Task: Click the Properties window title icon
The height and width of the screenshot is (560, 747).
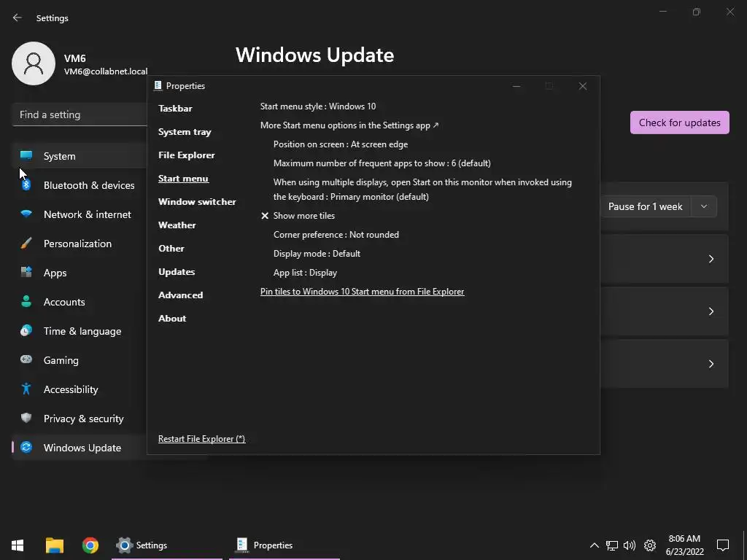Action: coord(158,86)
